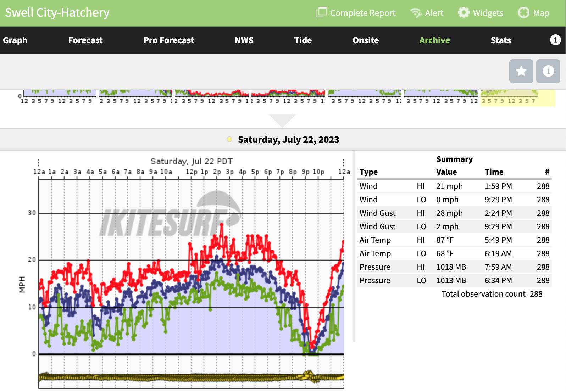Image resolution: width=566 pixels, height=392 pixels.
Task: Open the NWS tab
Action: coord(244,40)
